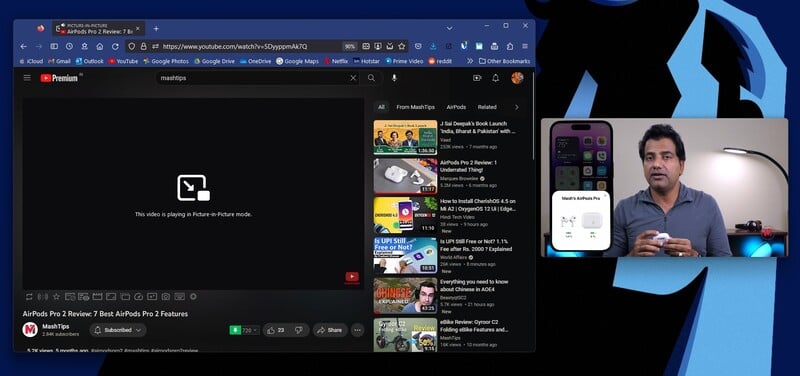
Task: Toggle video loop below the player
Action: tap(29, 296)
